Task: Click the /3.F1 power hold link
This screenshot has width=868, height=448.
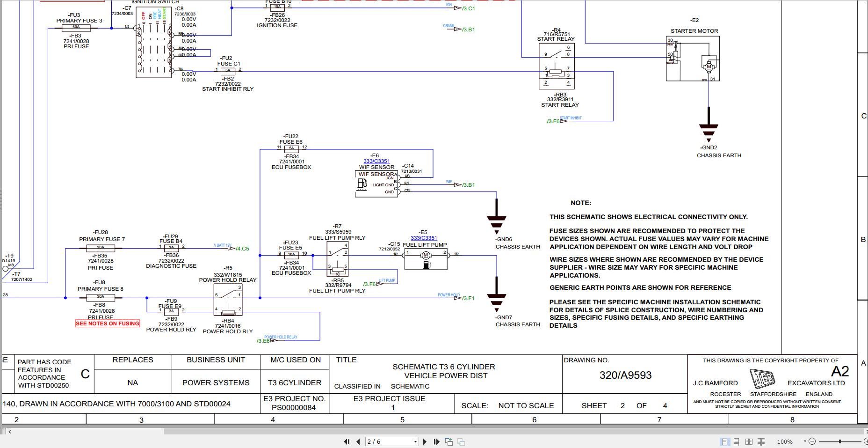Action: (x=467, y=298)
